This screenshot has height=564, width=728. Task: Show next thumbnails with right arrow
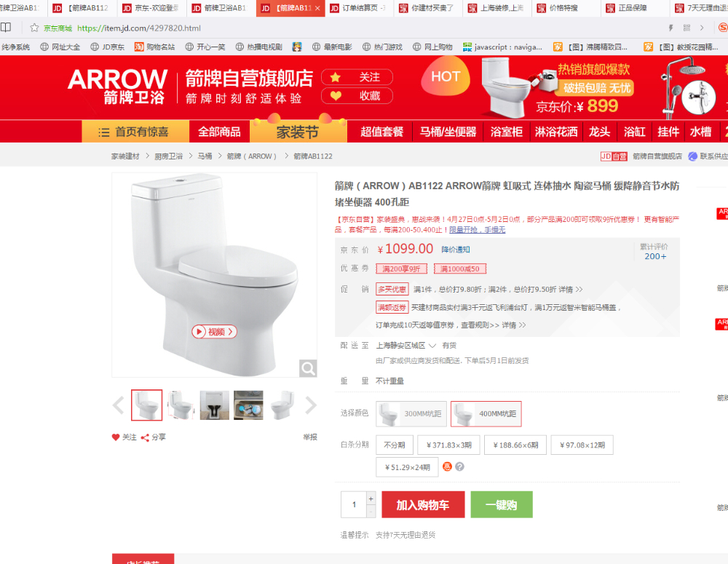pyautogui.click(x=311, y=405)
